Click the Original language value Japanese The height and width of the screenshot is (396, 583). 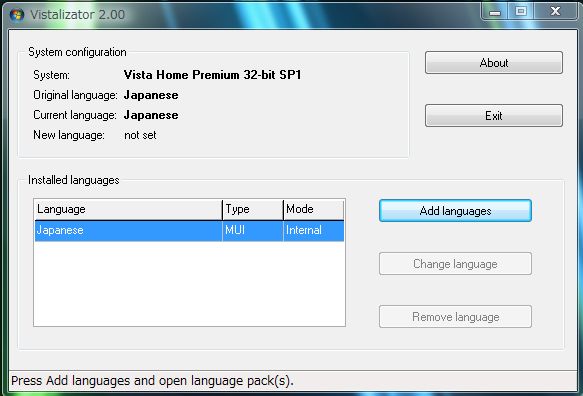click(x=151, y=95)
